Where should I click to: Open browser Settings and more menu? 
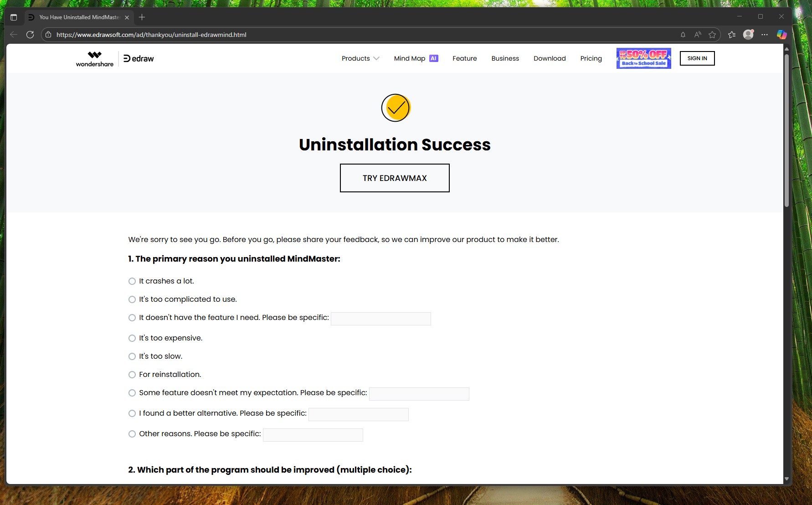point(765,35)
